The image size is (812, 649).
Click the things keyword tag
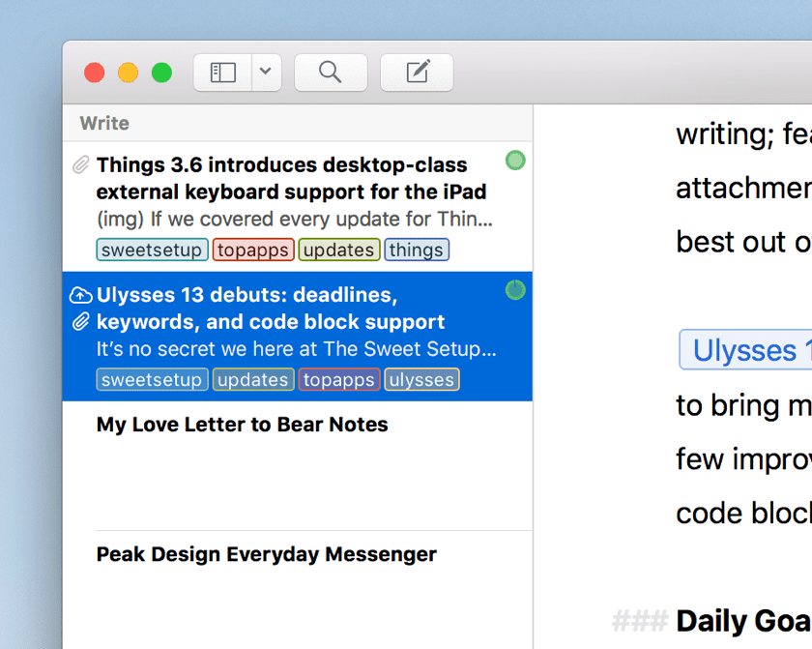coord(417,250)
